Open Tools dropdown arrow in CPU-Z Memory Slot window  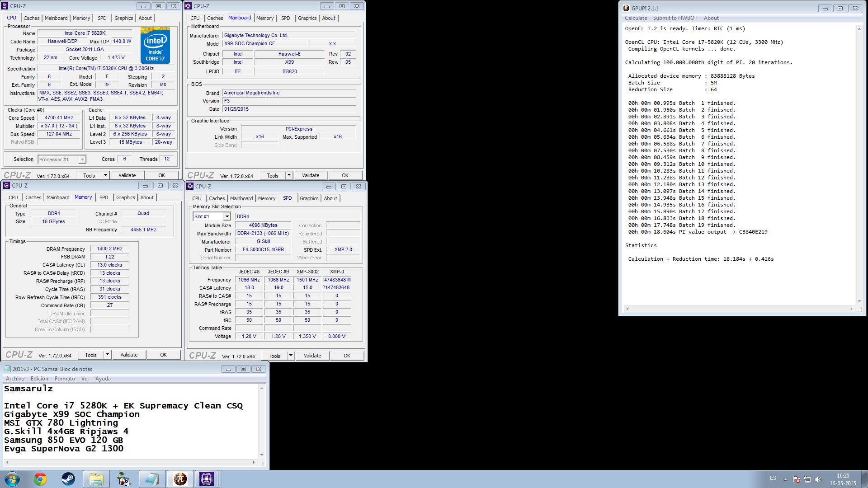pos(291,356)
